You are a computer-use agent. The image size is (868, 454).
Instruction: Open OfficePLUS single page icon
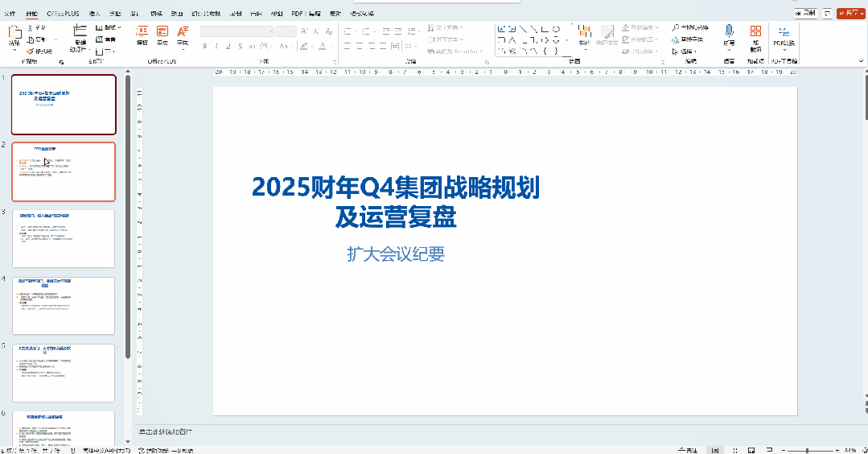click(162, 31)
